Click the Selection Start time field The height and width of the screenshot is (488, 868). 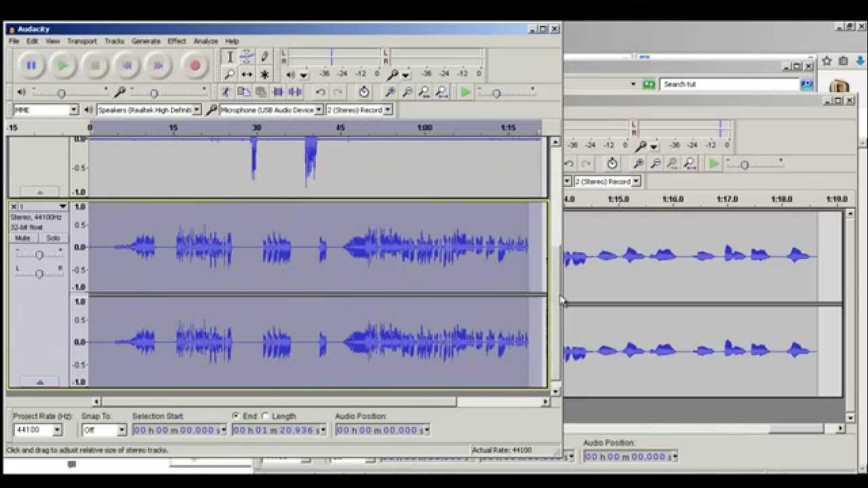tap(180, 430)
